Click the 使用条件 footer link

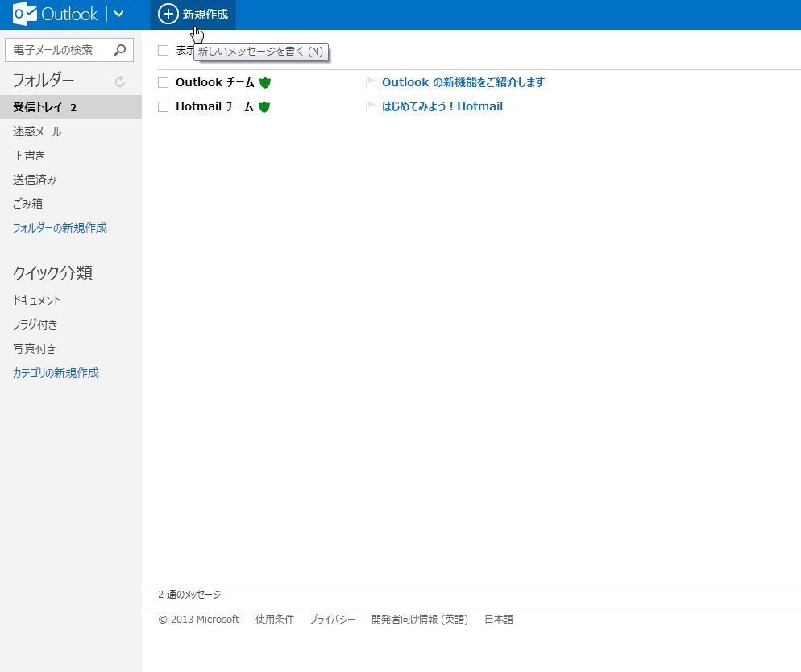click(275, 620)
